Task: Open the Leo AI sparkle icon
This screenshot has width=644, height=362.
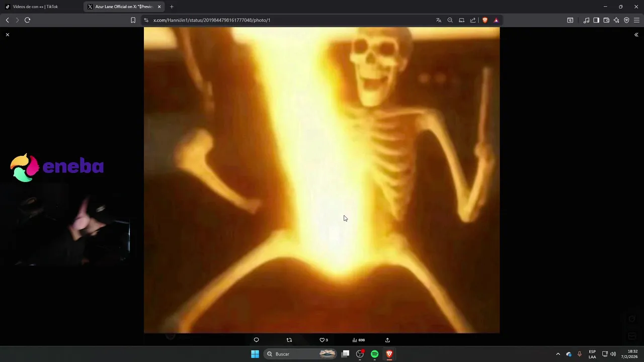Action: (x=616, y=20)
